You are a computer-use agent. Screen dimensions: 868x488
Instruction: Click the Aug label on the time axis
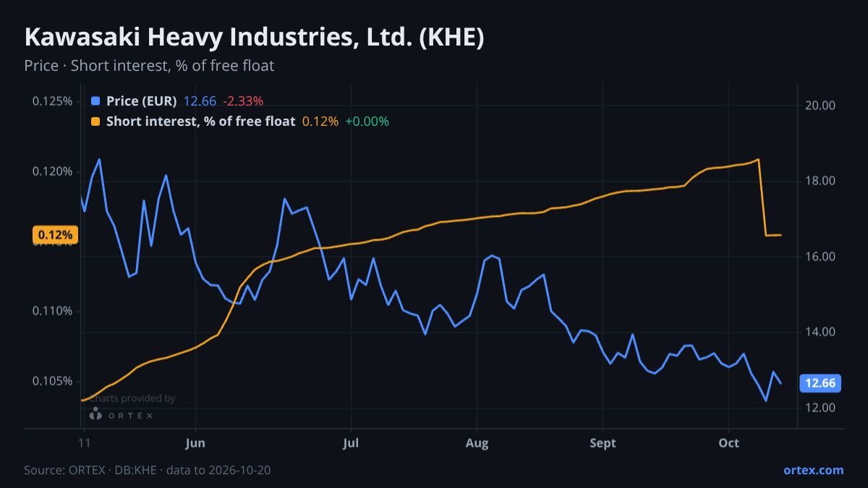pos(477,443)
